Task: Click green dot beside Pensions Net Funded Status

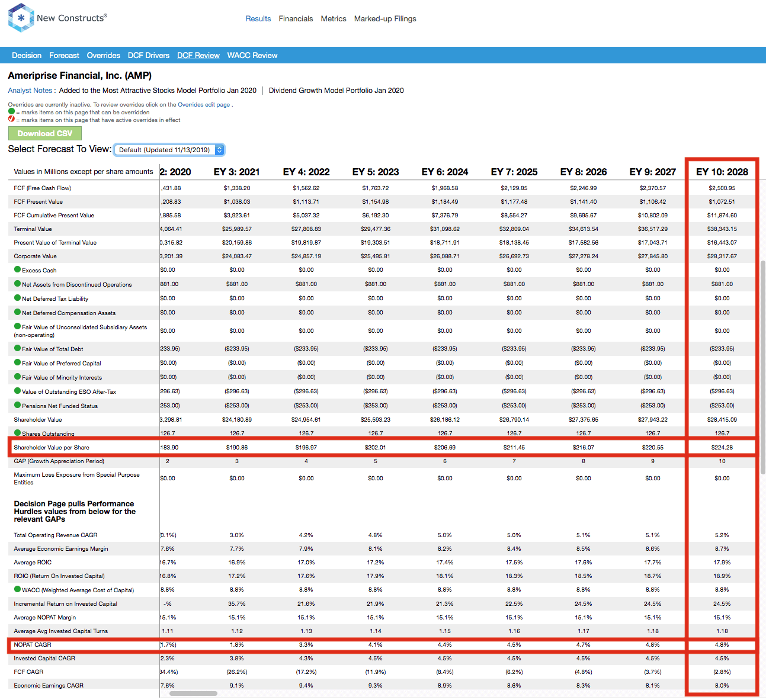Action: [17, 405]
